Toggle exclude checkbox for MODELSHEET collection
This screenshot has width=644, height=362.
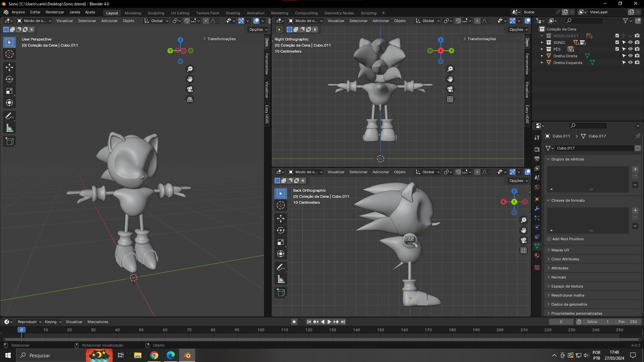coord(617,36)
